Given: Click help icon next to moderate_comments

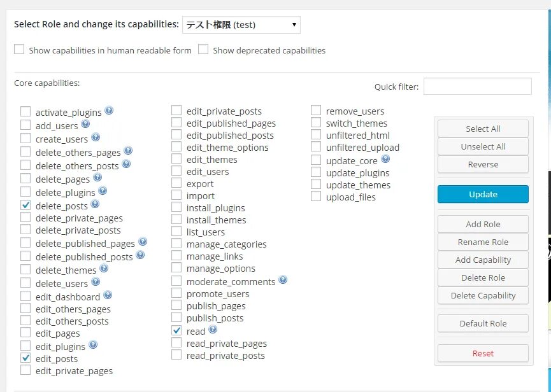Looking at the screenshot, I should [x=283, y=279].
